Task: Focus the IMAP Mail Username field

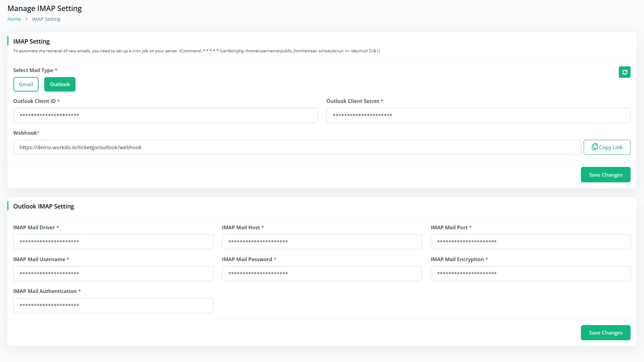Action: point(113,274)
